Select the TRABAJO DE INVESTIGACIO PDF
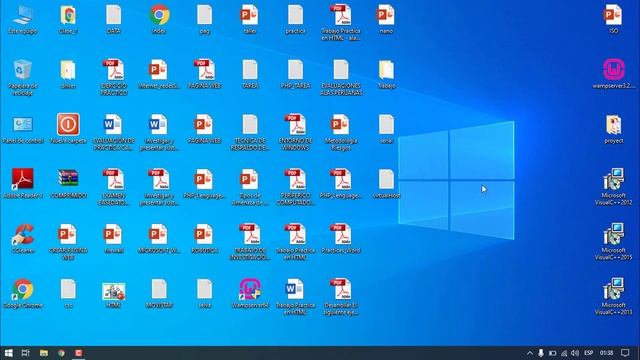This screenshot has width=640, height=360. [x=250, y=242]
